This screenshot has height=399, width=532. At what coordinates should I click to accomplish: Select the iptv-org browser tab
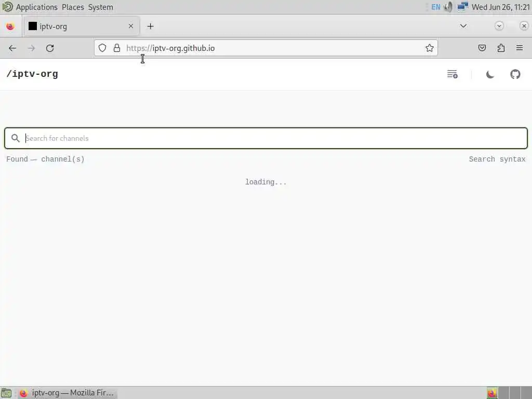[x=82, y=26]
